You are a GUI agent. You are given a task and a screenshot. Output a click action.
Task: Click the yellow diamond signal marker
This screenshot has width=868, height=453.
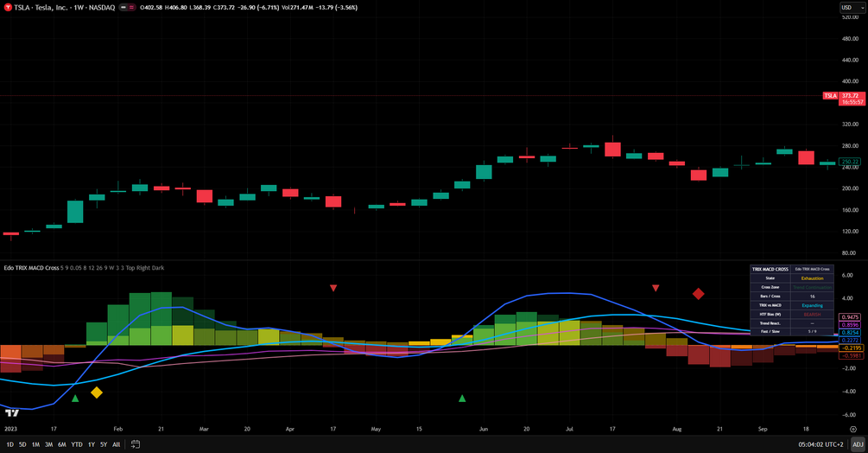click(x=97, y=392)
